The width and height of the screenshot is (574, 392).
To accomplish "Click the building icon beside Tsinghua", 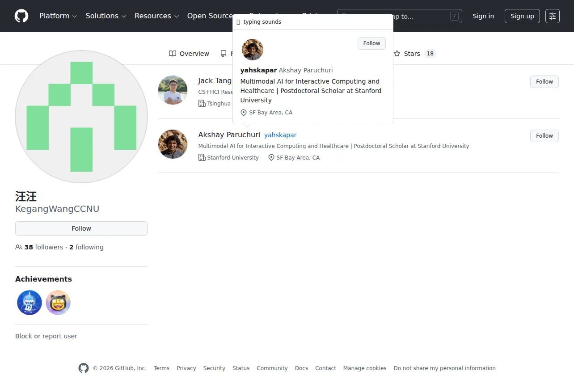I will point(202,103).
